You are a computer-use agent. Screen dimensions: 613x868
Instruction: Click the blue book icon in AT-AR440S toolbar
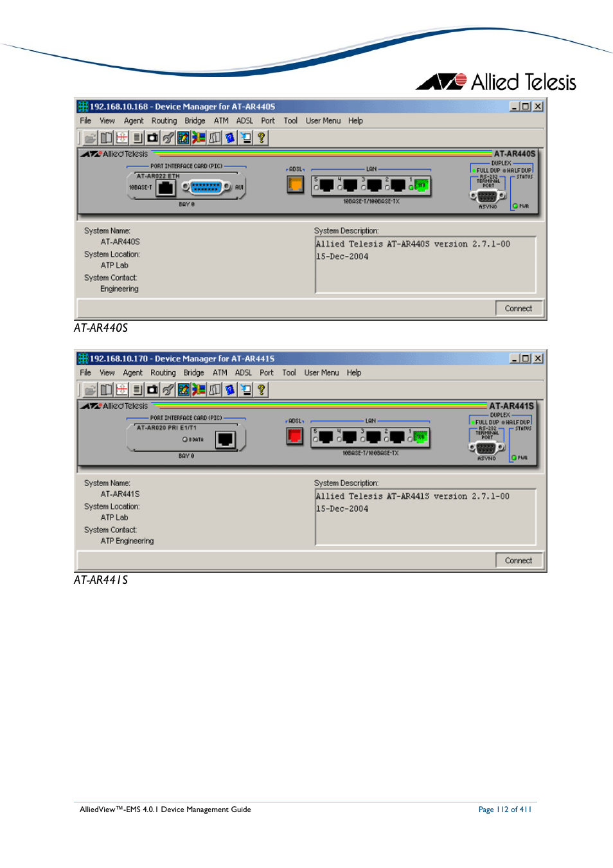click(x=230, y=138)
